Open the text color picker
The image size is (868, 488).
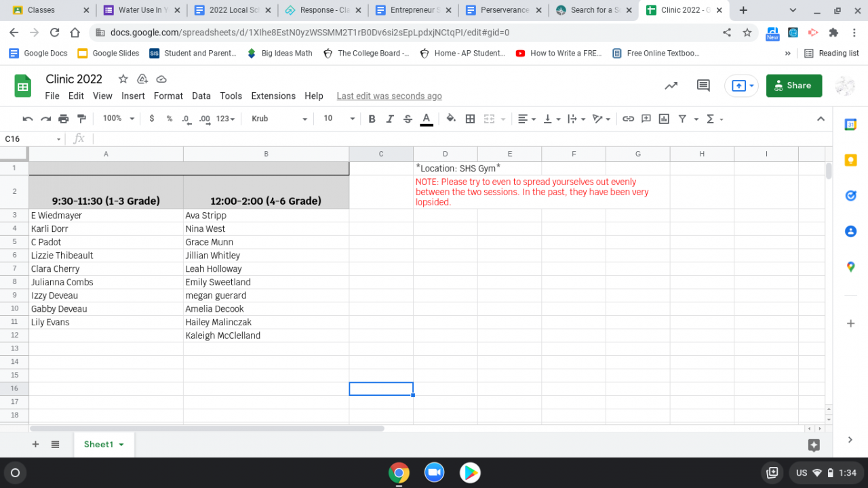click(x=427, y=119)
